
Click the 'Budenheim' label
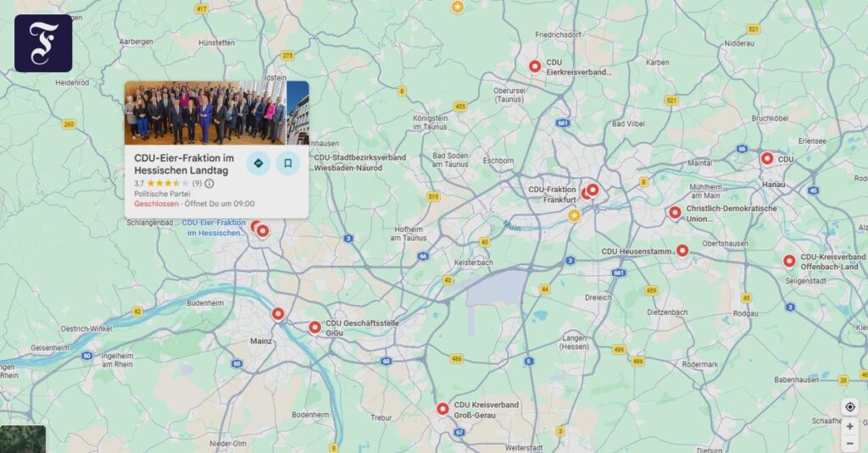[x=205, y=303]
